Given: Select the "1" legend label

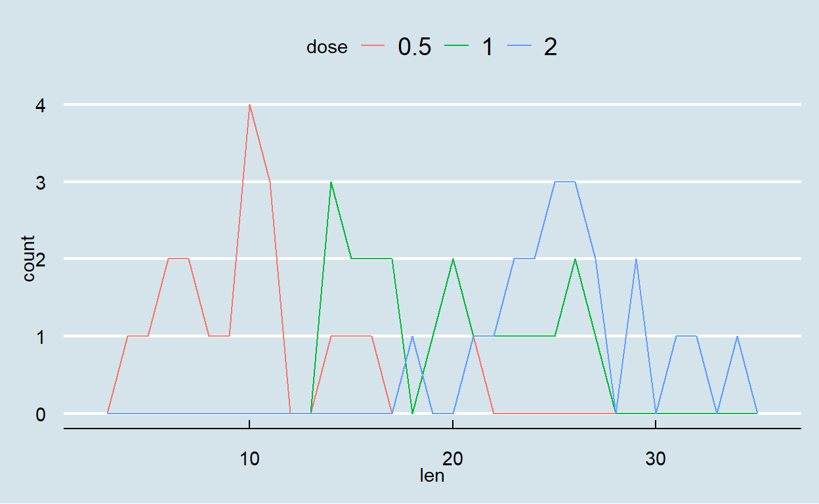Looking at the screenshot, I should [488, 47].
